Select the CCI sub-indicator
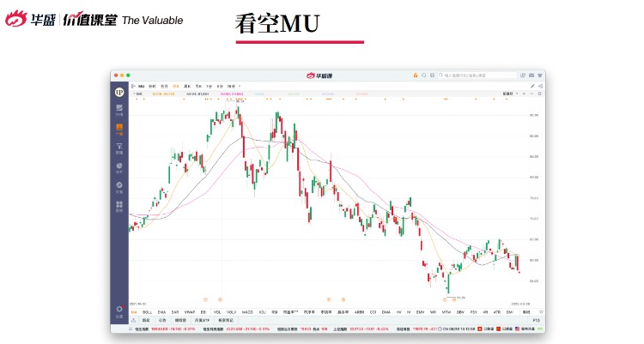Screen dimensions: 644x344 373,312
